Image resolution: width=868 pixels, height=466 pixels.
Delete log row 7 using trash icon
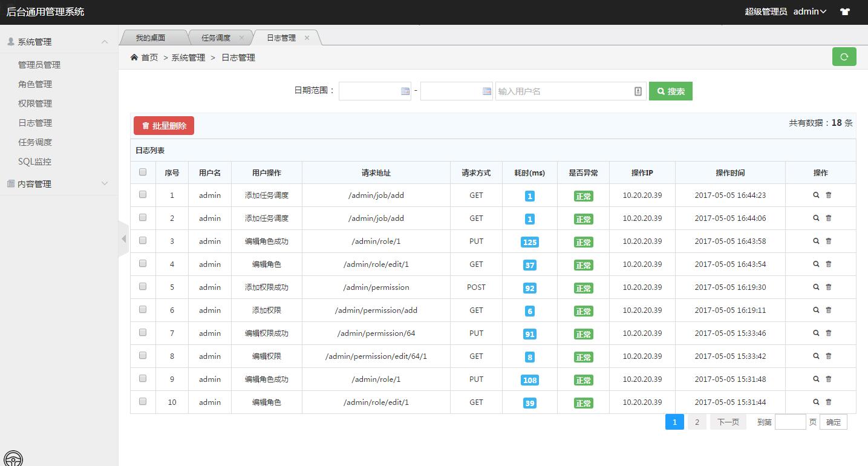pyautogui.click(x=829, y=333)
